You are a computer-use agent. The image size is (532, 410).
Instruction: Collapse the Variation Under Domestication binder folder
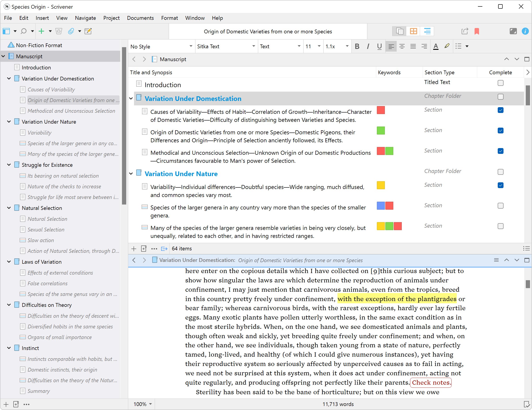[9, 78]
